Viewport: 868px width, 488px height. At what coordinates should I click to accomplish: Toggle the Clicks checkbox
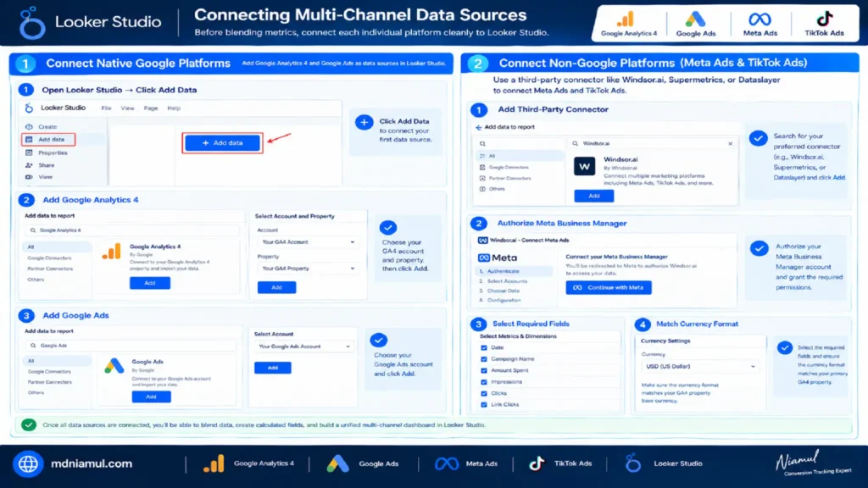tap(484, 393)
